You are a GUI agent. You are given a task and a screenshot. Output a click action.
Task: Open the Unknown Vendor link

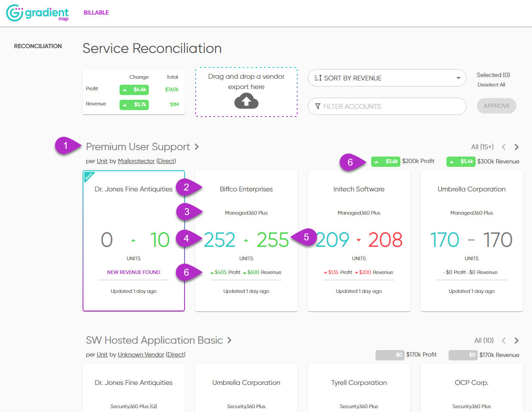pyautogui.click(x=141, y=354)
